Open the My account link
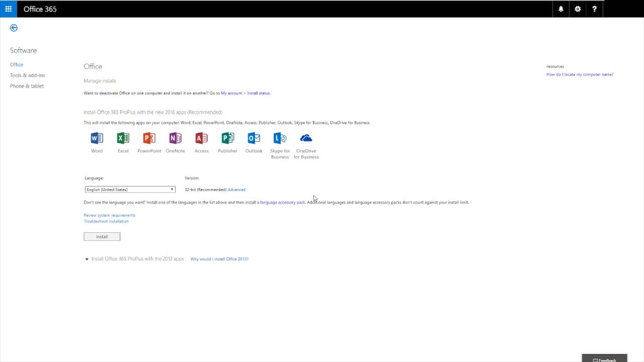The height and width of the screenshot is (362, 644). tap(231, 93)
